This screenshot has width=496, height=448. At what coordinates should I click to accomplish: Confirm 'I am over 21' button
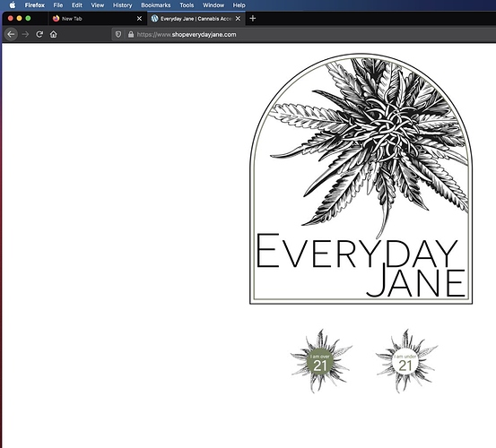pos(320,362)
